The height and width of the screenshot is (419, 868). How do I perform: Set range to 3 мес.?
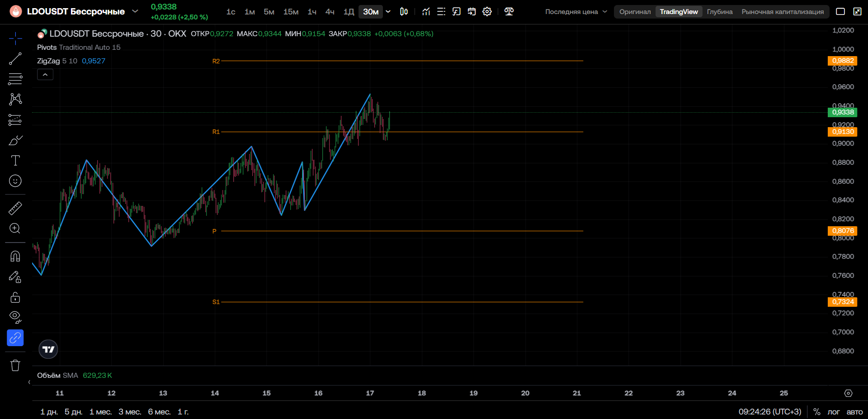coord(130,412)
